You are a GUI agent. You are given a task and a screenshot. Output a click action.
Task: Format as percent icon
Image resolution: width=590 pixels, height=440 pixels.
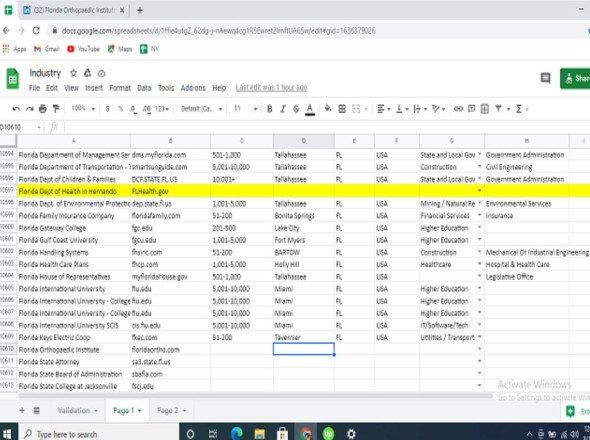pos(120,109)
